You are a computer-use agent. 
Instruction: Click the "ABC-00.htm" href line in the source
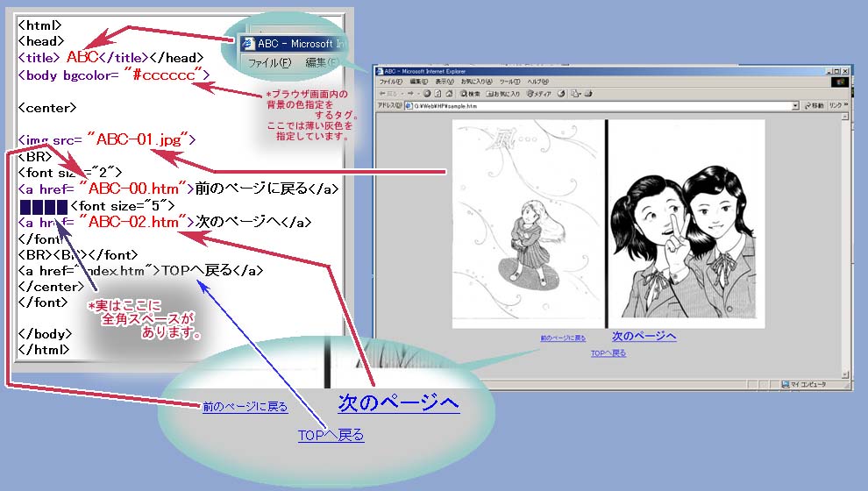[x=178, y=189]
